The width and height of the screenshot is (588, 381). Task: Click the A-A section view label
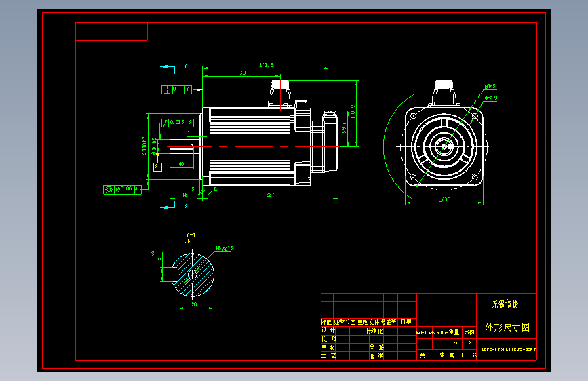click(191, 235)
